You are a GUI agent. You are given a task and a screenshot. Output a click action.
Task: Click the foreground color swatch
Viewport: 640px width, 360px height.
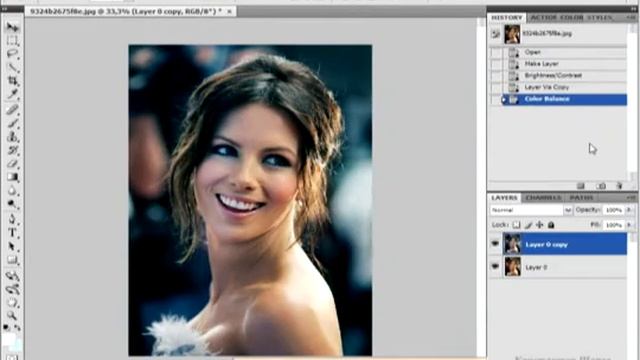point(9,339)
